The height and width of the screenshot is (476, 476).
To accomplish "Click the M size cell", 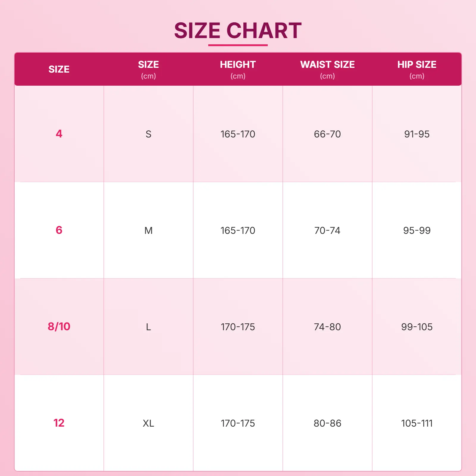I will (148, 231).
